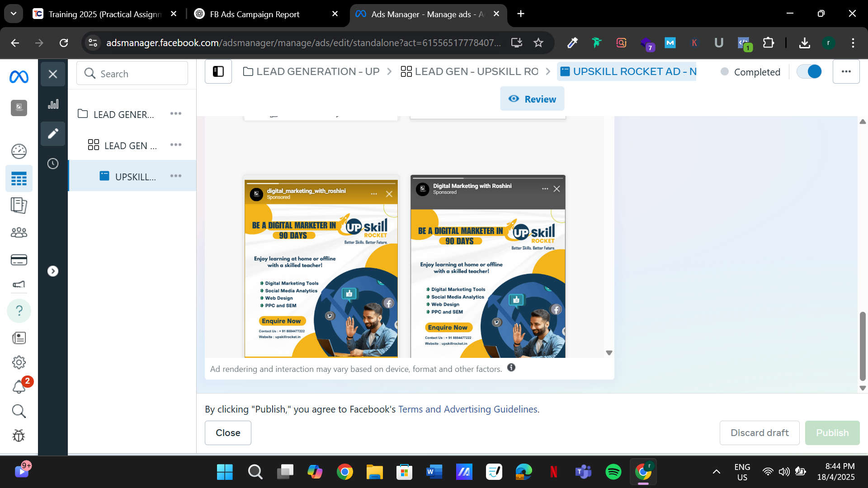868x488 pixels.
Task: Open the audiences people icon
Action: [19, 233]
